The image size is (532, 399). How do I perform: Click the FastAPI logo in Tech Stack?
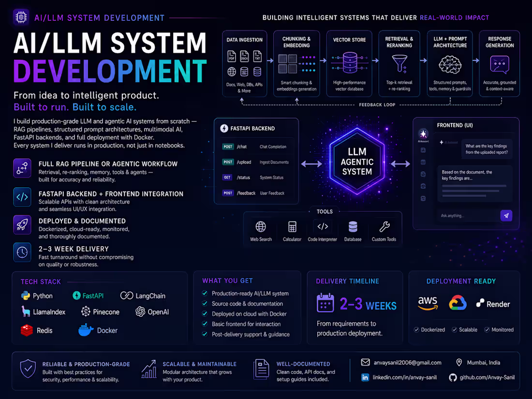tap(76, 296)
